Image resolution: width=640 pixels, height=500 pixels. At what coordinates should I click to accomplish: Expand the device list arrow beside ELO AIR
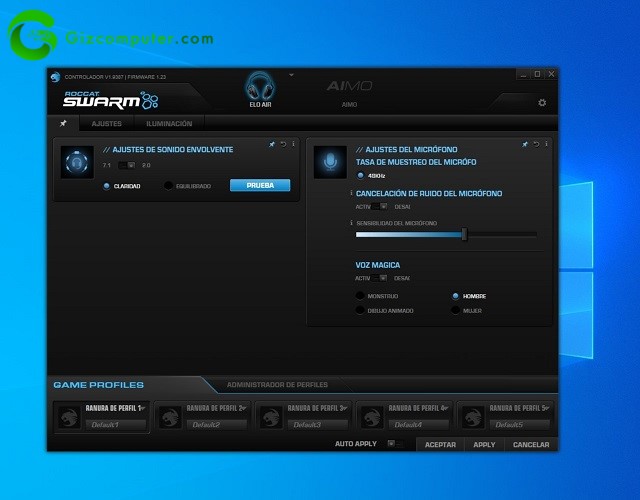point(291,75)
